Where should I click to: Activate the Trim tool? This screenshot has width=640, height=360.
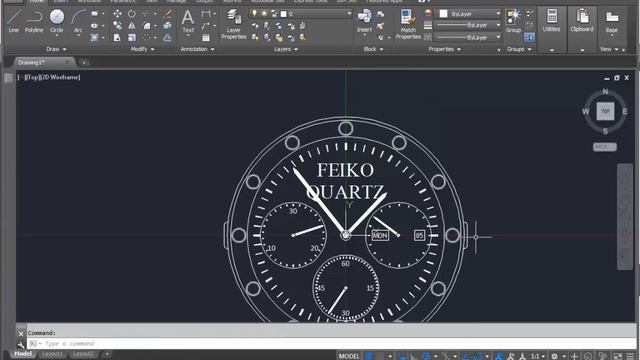[x=146, y=13]
